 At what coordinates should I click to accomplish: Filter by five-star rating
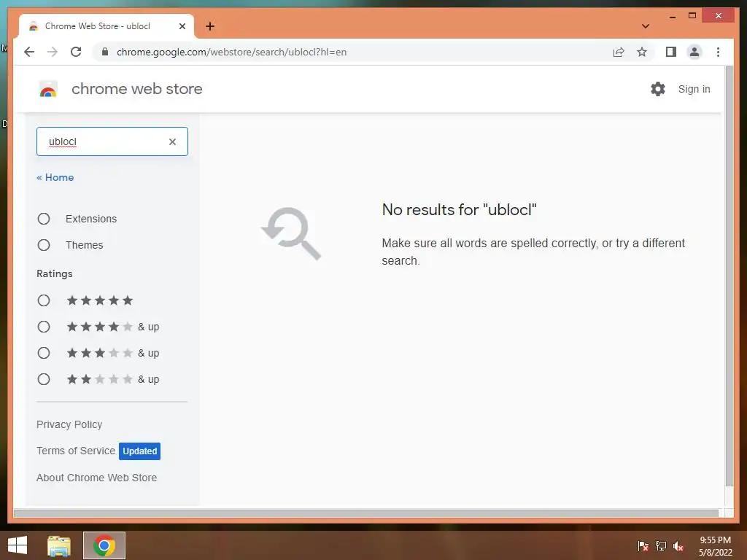44,300
